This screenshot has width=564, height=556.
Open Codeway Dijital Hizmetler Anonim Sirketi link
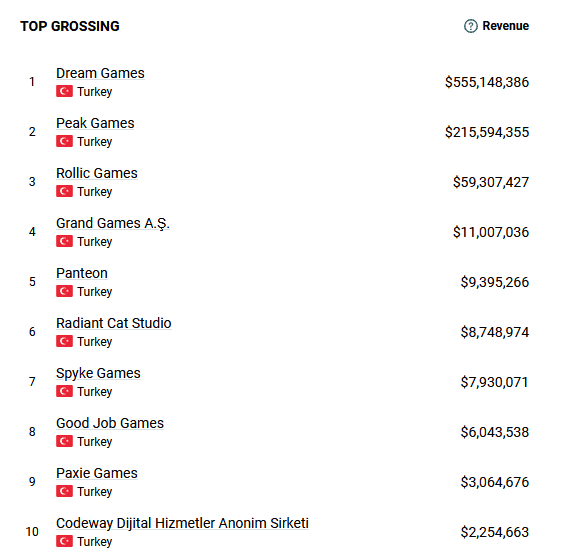182,523
